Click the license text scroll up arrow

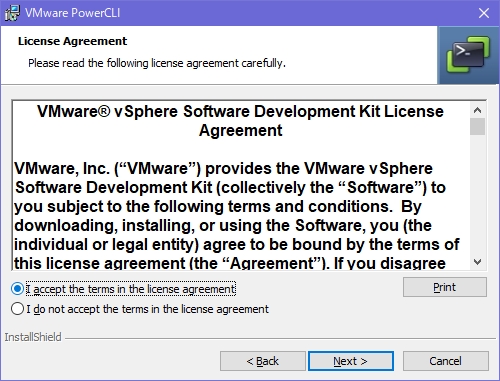pos(477,110)
